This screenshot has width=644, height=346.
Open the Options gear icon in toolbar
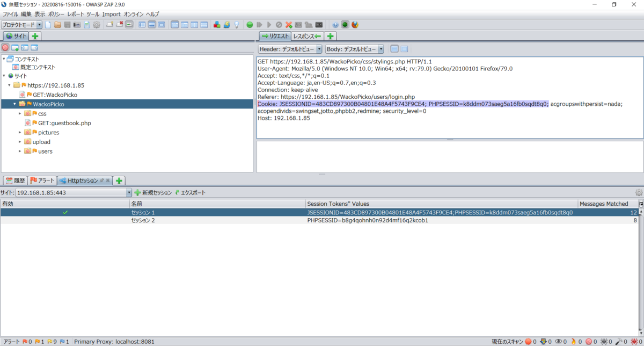click(x=97, y=25)
